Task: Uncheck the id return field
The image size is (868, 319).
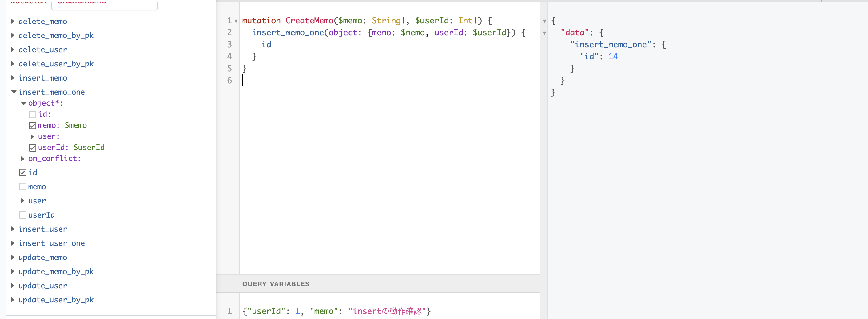Action: pos(23,173)
